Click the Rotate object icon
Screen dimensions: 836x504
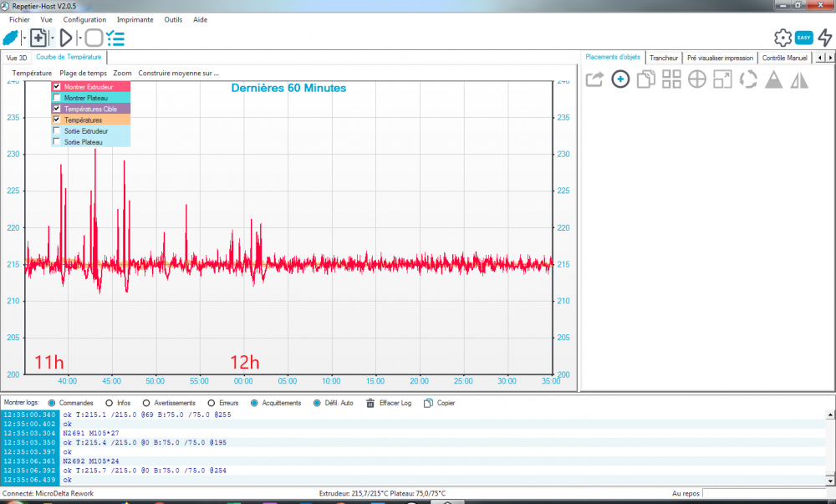pos(748,79)
